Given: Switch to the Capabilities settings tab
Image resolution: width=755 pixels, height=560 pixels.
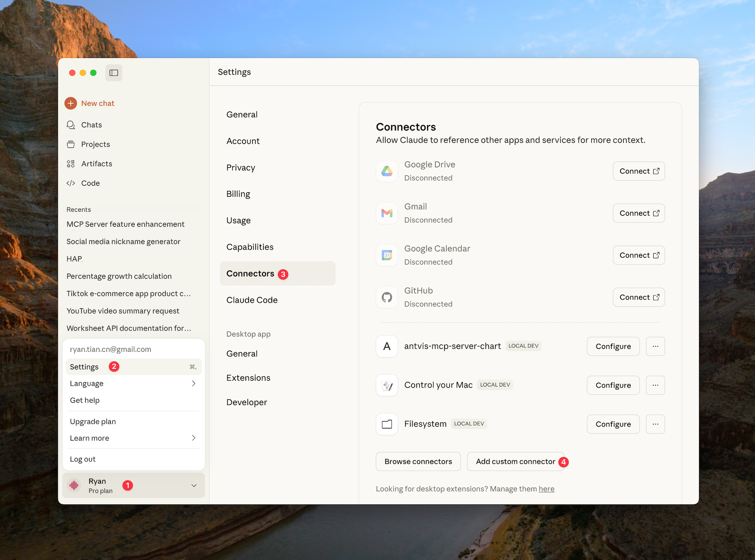Looking at the screenshot, I should [x=250, y=247].
